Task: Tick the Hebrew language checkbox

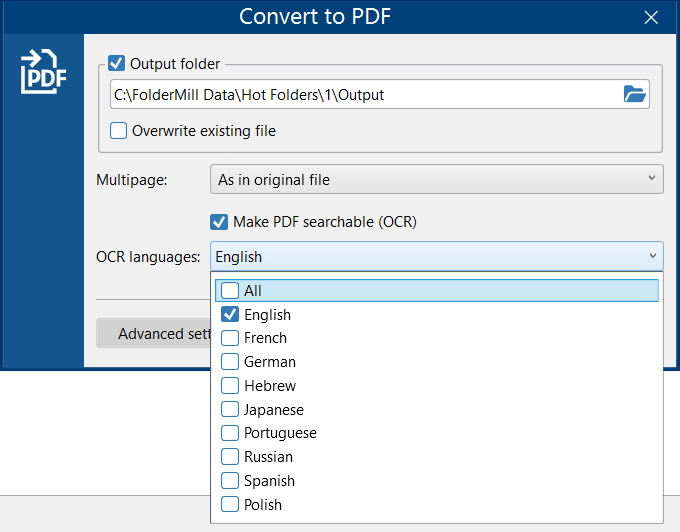Action: click(230, 386)
